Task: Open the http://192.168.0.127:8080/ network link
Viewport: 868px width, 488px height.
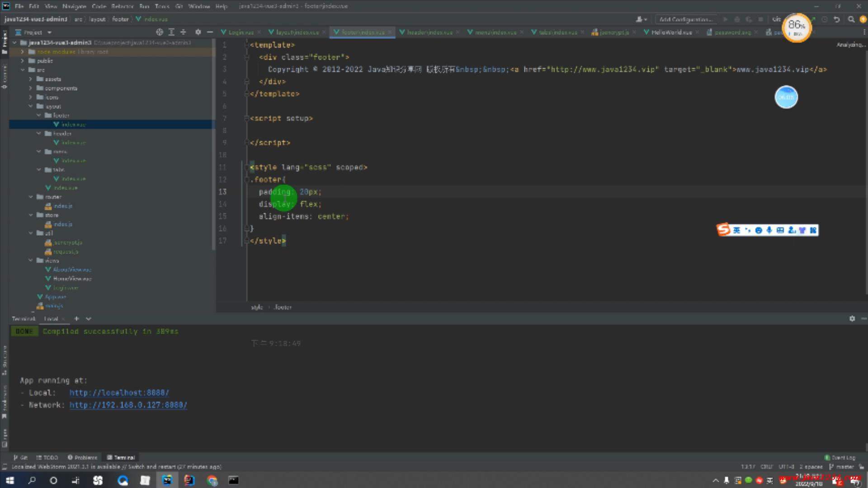Action: pyautogui.click(x=128, y=405)
